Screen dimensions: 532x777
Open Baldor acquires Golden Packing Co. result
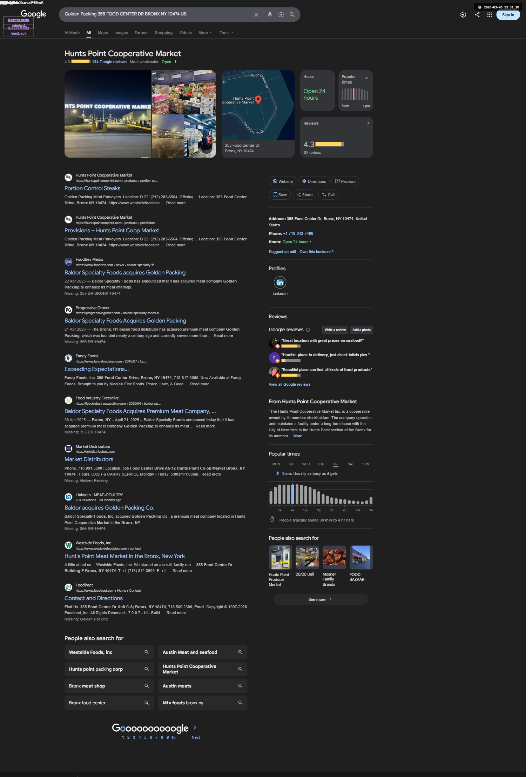pos(109,508)
